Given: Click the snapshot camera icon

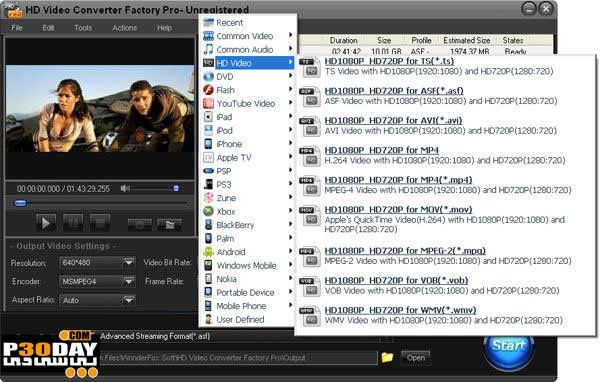Looking at the screenshot, I should pos(139,225).
